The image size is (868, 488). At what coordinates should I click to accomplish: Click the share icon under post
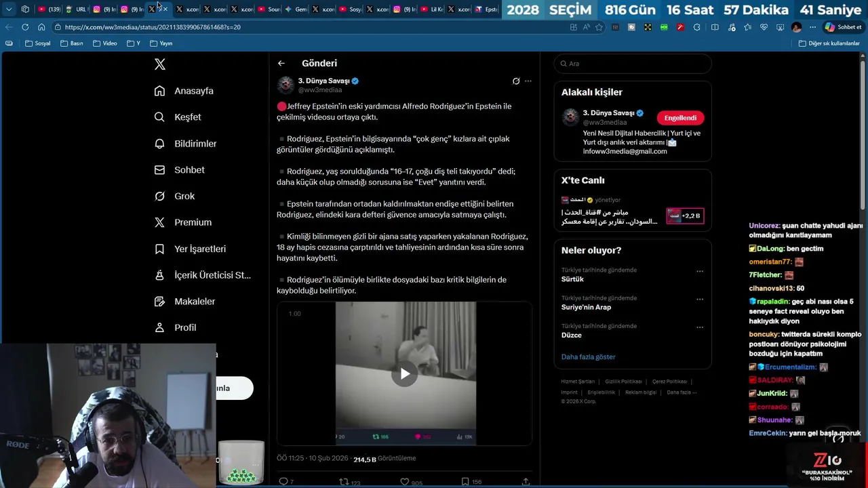tap(526, 481)
